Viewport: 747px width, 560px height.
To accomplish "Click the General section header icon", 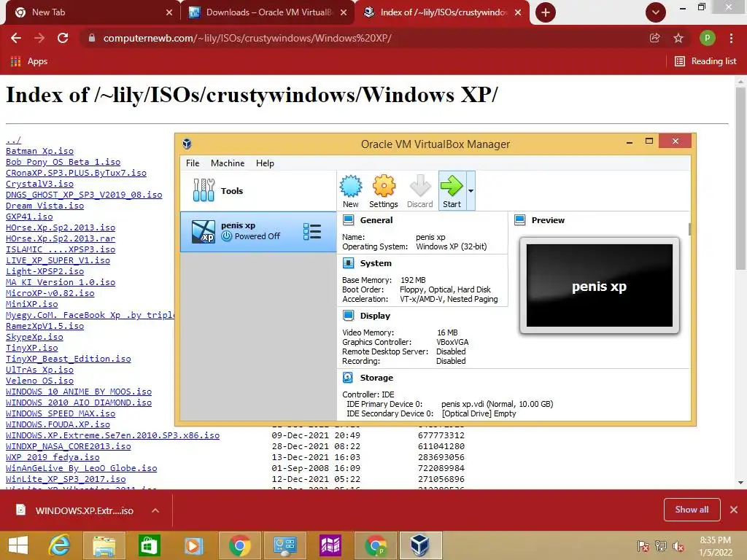I will (x=348, y=220).
